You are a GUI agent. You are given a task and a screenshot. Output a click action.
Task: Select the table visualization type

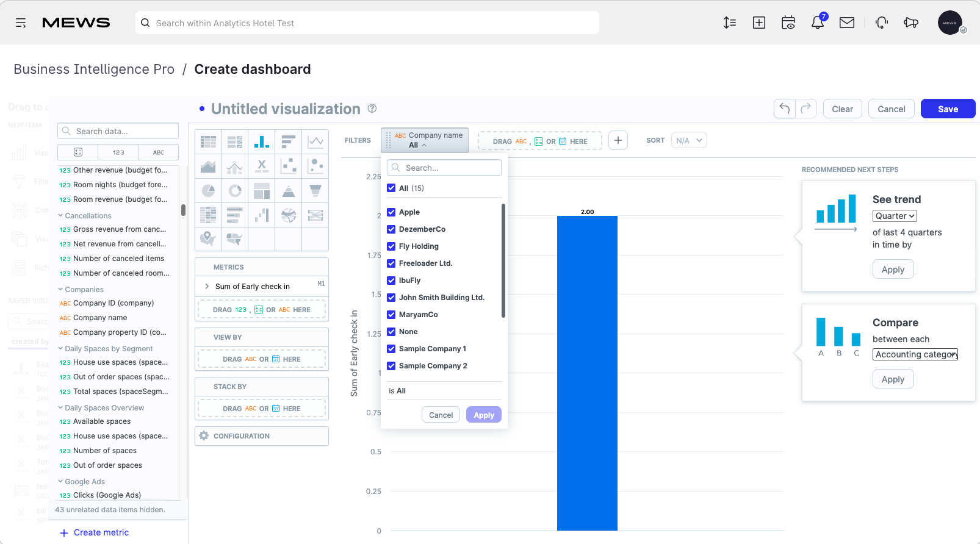[208, 141]
